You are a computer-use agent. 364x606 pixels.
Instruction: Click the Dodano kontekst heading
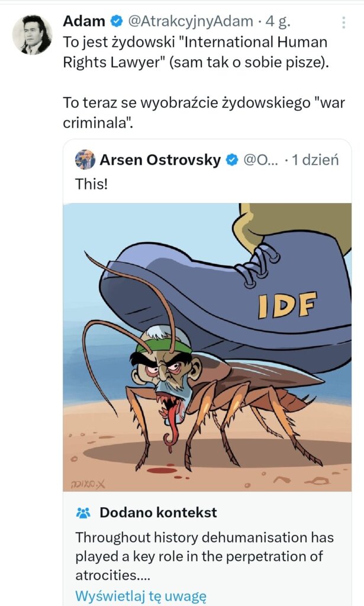point(159,512)
